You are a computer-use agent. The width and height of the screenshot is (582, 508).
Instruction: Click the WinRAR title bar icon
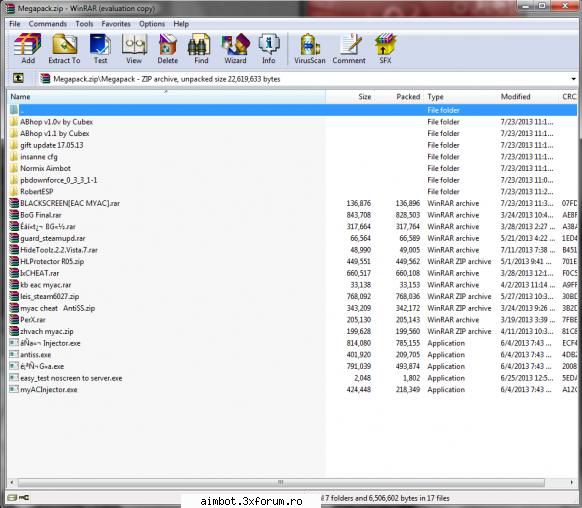click(11, 8)
